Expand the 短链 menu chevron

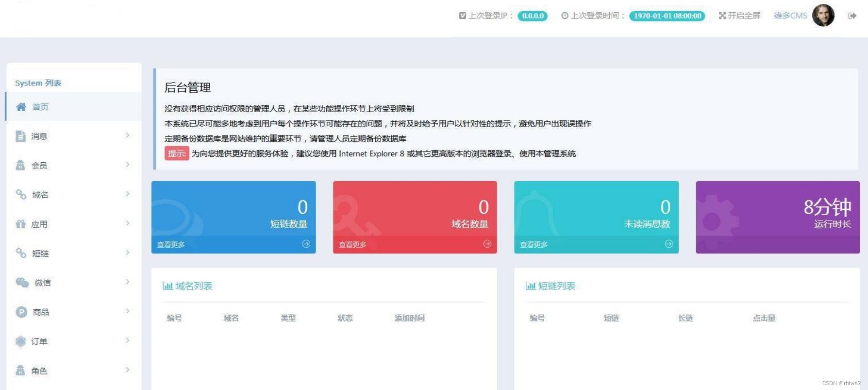pyautogui.click(x=128, y=253)
